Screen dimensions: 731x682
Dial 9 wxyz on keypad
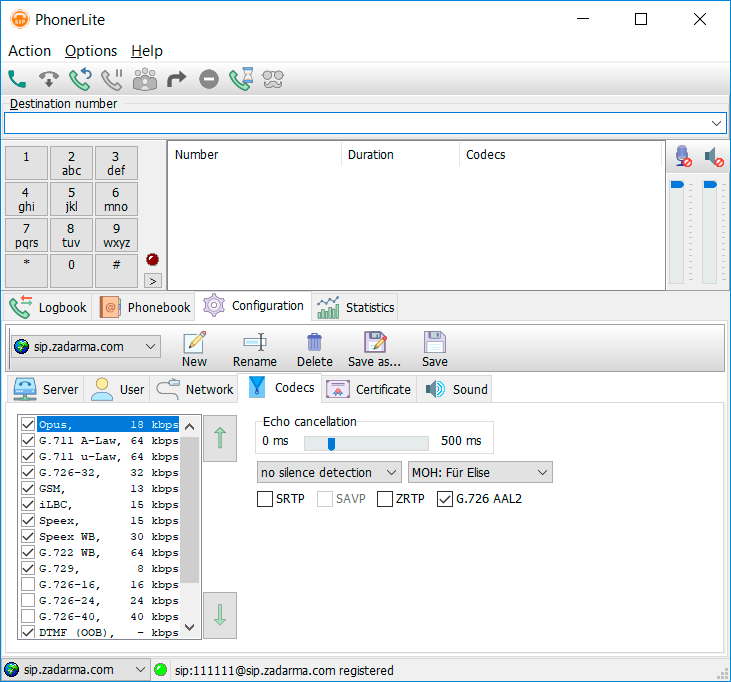(x=117, y=235)
